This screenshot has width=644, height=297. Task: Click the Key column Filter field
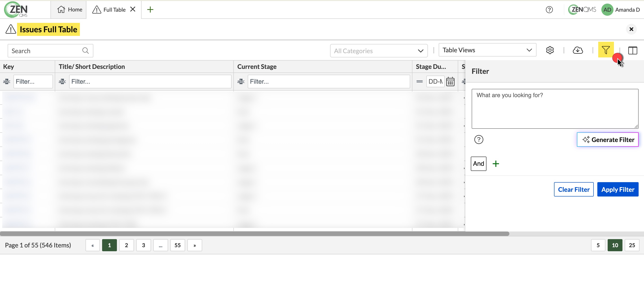tap(33, 81)
